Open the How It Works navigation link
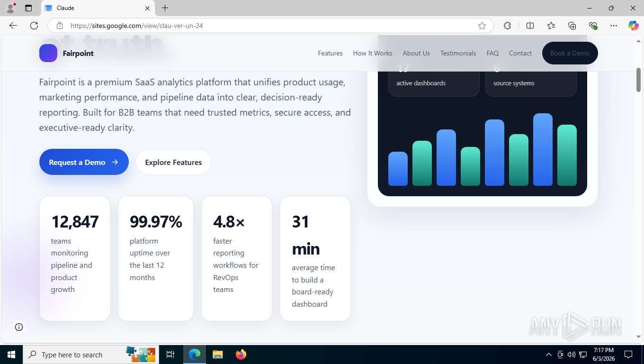644x364 pixels. click(373, 53)
